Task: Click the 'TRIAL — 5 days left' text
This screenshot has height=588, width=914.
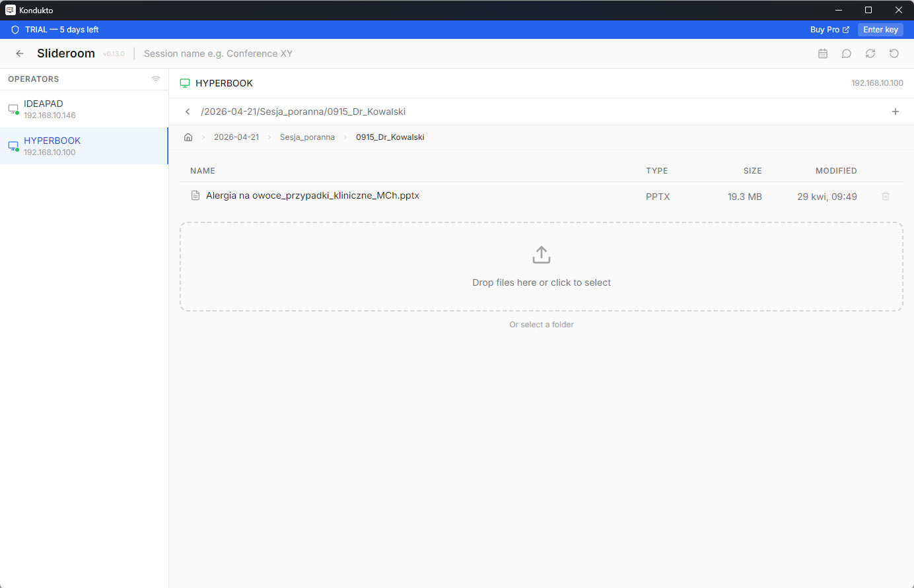Action: tap(62, 30)
